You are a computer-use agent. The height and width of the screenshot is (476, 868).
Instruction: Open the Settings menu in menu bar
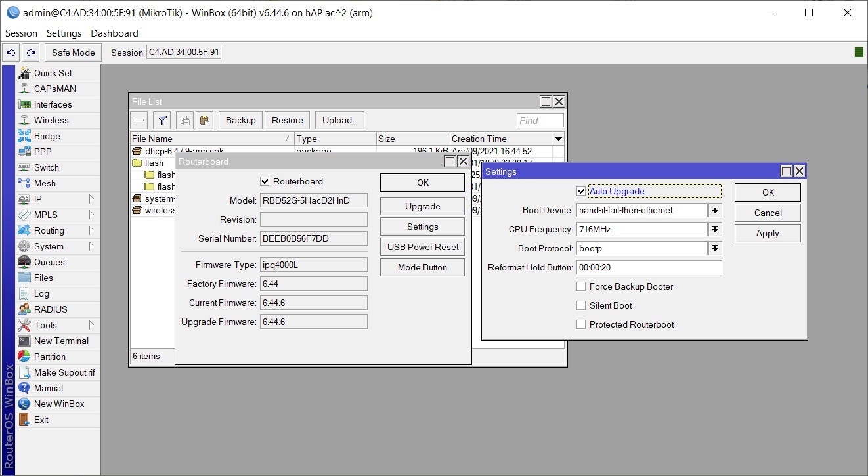coord(64,33)
